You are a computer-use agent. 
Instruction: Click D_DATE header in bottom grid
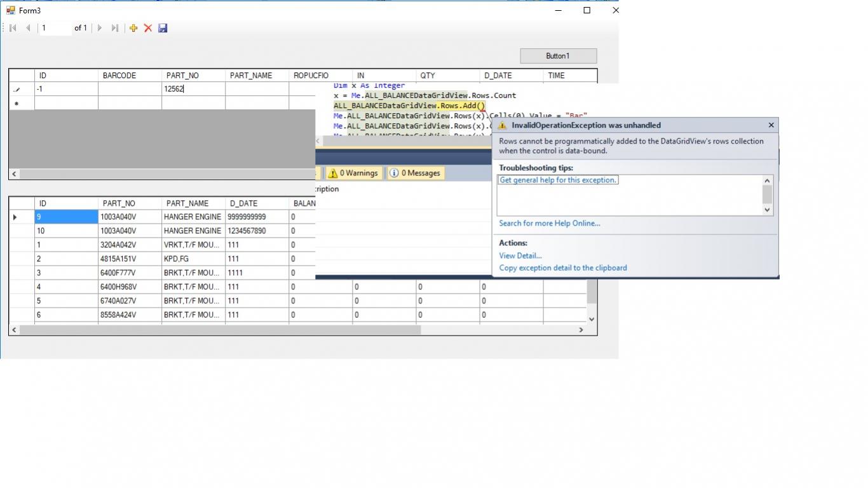pos(257,203)
